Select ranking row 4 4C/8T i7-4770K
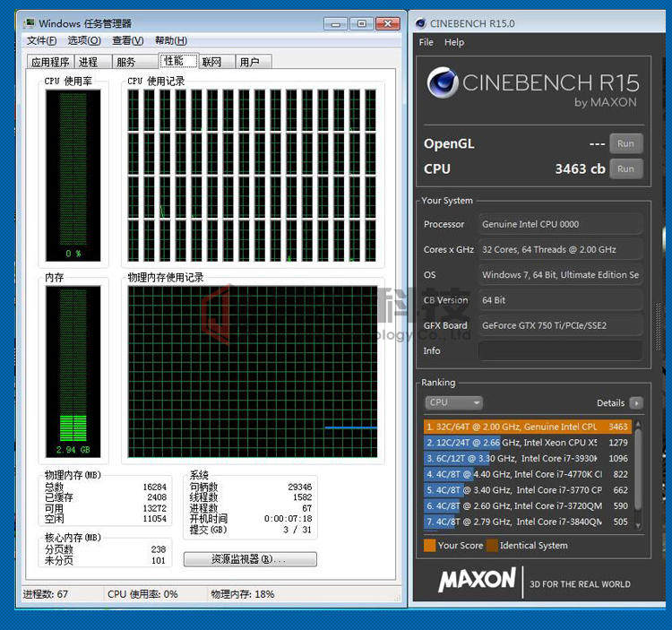672x630 pixels. pyautogui.click(x=528, y=474)
